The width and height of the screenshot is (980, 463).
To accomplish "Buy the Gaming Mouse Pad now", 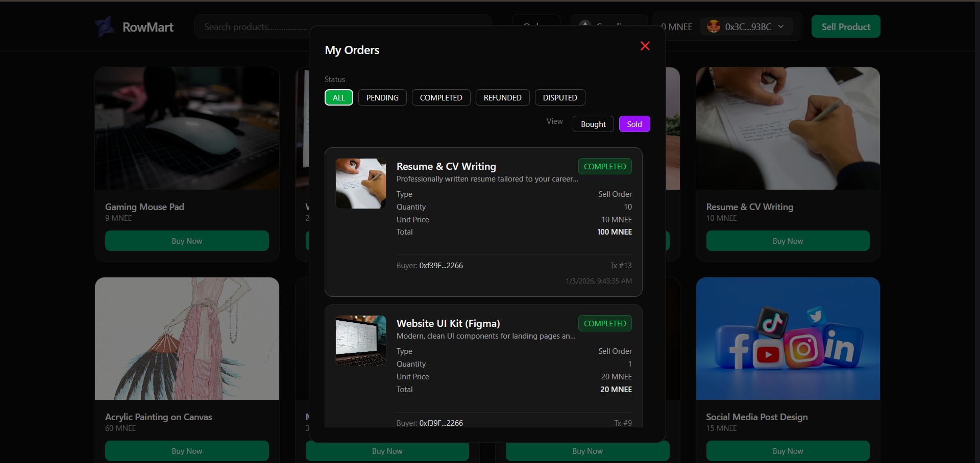I will (187, 241).
